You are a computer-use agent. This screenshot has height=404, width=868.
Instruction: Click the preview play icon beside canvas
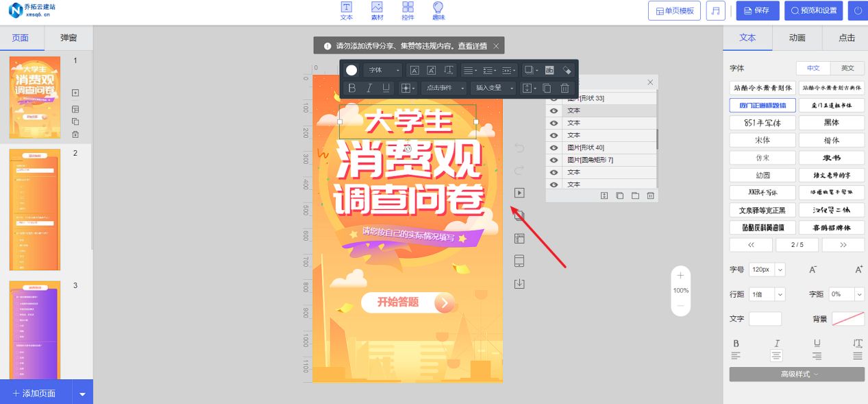pos(519,193)
